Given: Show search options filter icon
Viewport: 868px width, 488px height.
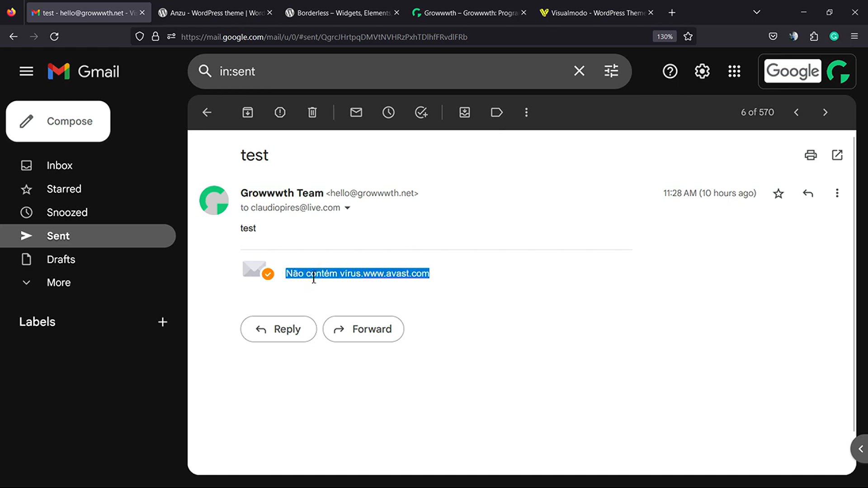Looking at the screenshot, I should click(x=611, y=71).
